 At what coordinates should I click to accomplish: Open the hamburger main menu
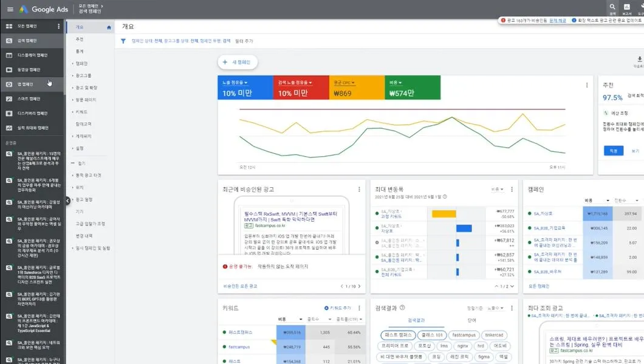click(x=10, y=9)
